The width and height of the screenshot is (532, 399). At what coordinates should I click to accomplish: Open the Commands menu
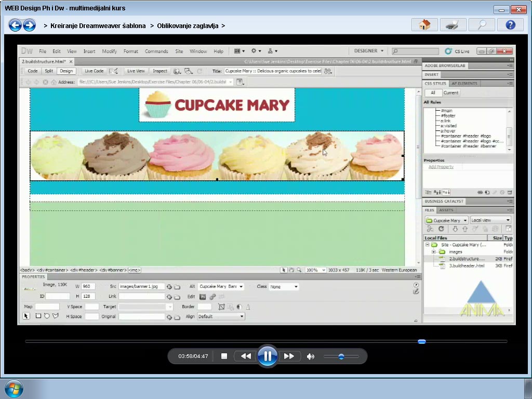click(x=156, y=51)
